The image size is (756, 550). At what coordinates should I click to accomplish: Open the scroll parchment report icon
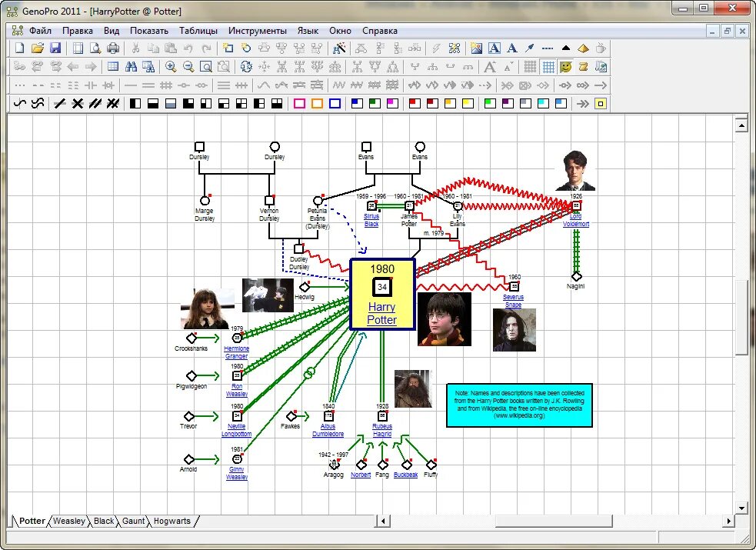[583, 66]
